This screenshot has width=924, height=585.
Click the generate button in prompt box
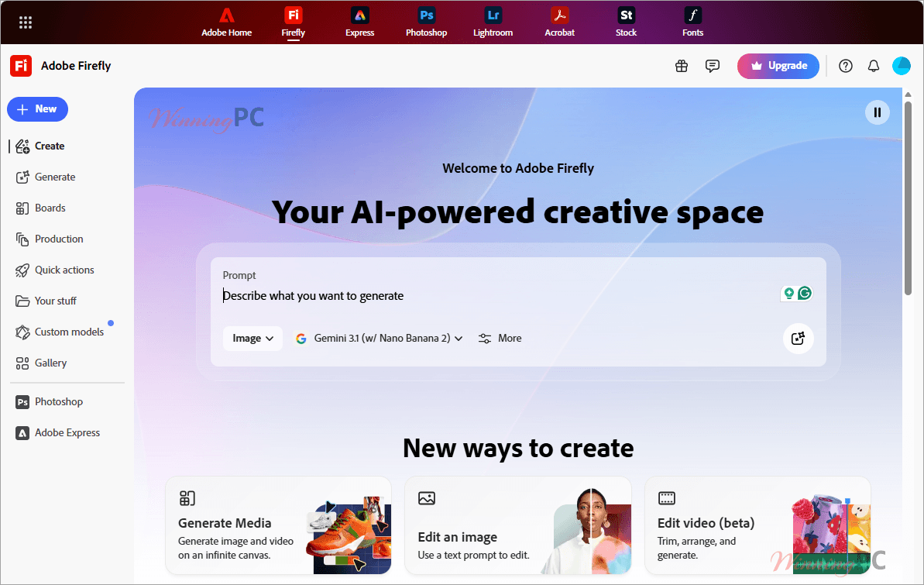798,339
